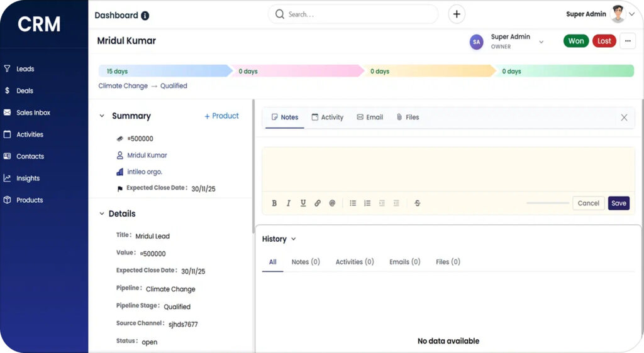
Task: Toggle bold formatting in notes editor
Action: [x=274, y=203]
